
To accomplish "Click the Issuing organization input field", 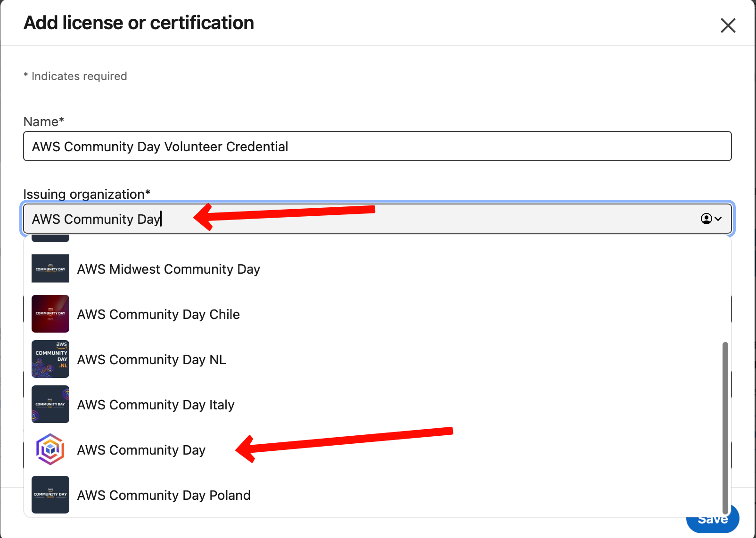I will coord(377,219).
